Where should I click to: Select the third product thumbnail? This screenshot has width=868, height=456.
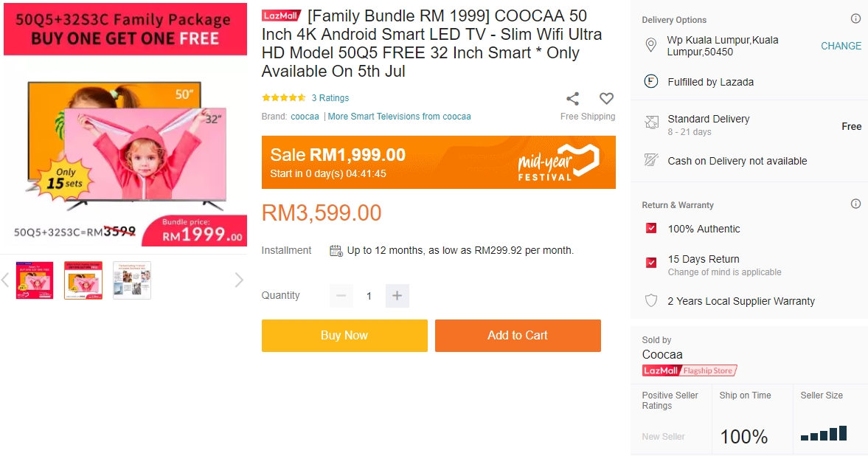coord(132,280)
